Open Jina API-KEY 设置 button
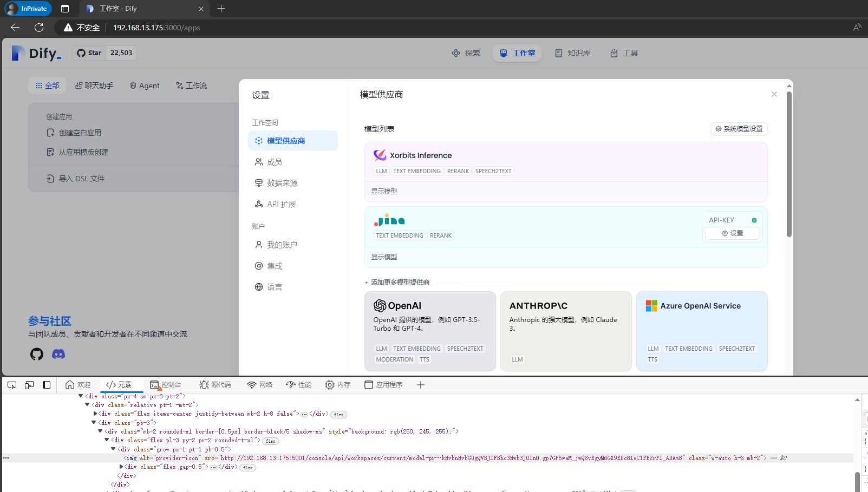Viewport: 868px width, 492px height. [733, 233]
